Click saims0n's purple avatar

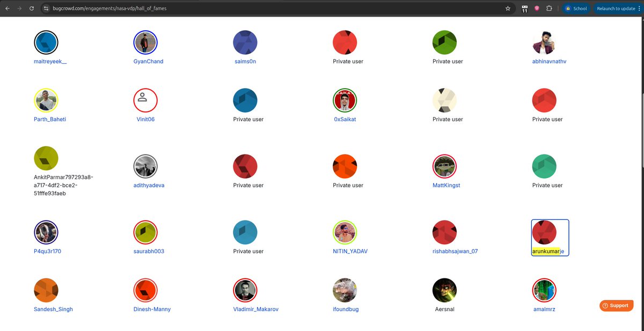(245, 42)
